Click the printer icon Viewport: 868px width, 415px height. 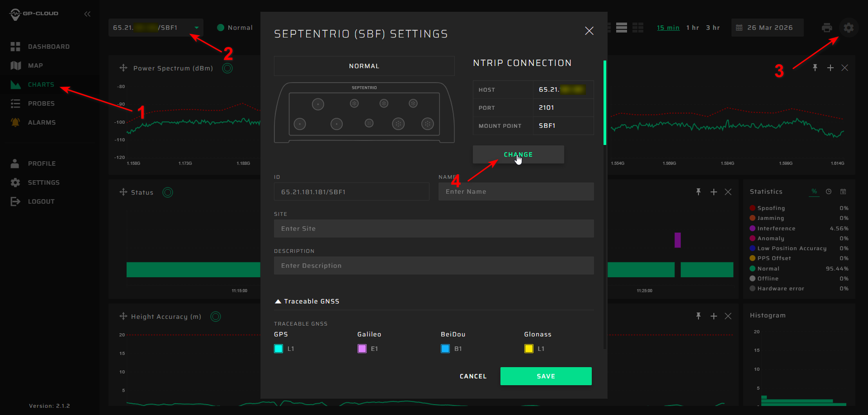827,28
